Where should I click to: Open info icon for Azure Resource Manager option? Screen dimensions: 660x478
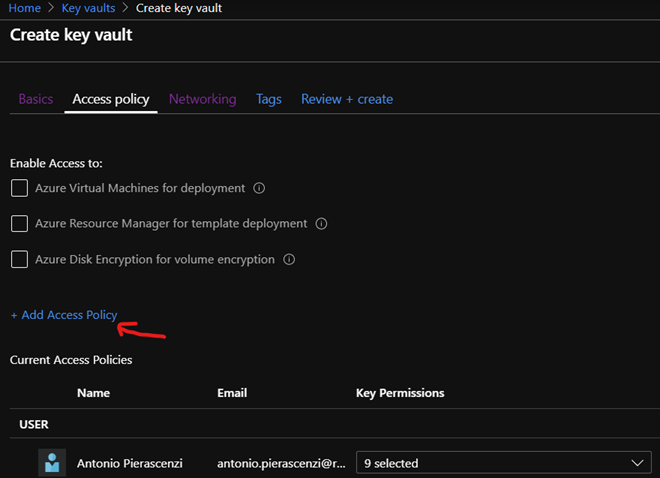pos(321,223)
